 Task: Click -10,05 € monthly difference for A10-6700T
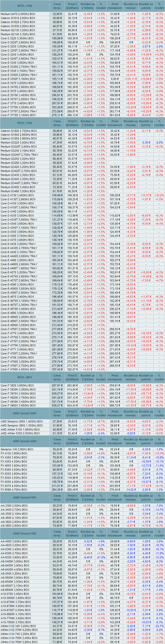click(131, 610)
